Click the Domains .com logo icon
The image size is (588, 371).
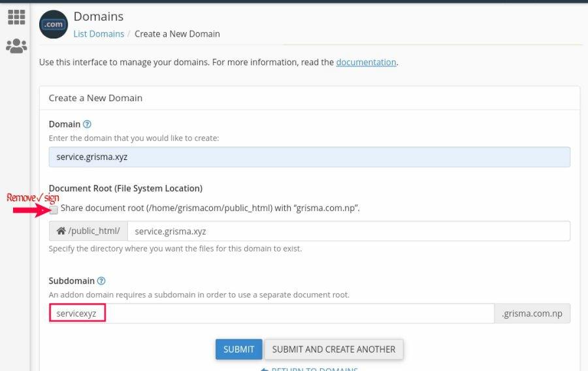(54, 24)
